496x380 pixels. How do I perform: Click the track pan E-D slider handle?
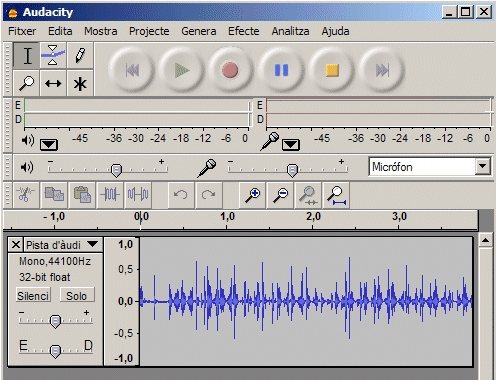click(x=55, y=351)
